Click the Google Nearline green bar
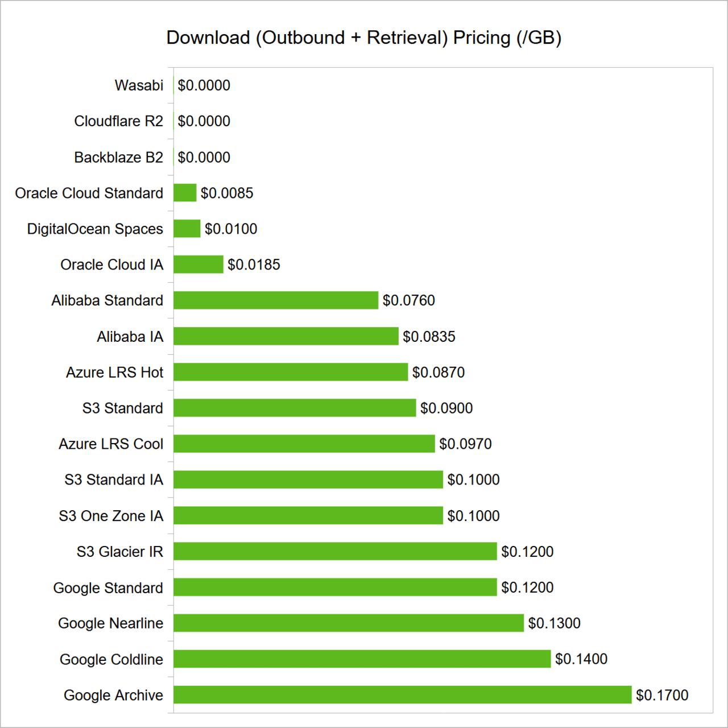This screenshot has width=728, height=728. coord(349,623)
